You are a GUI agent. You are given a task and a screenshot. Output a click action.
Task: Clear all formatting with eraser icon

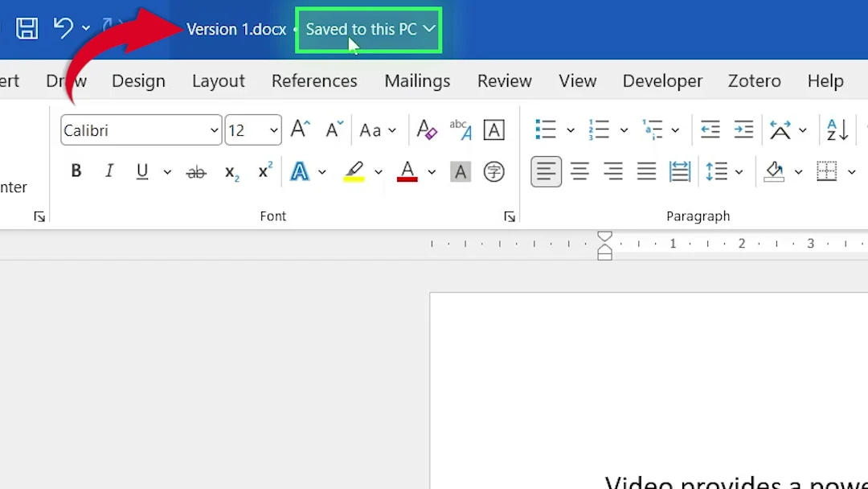point(426,129)
